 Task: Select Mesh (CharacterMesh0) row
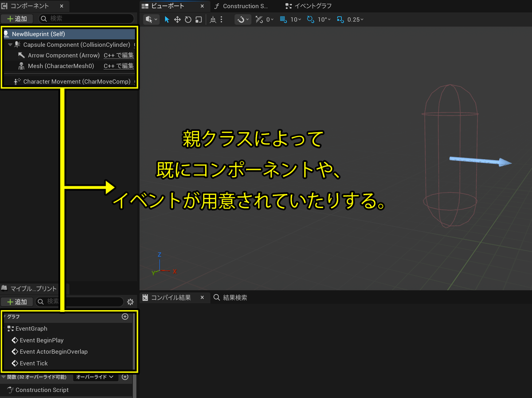(x=61, y=66)
